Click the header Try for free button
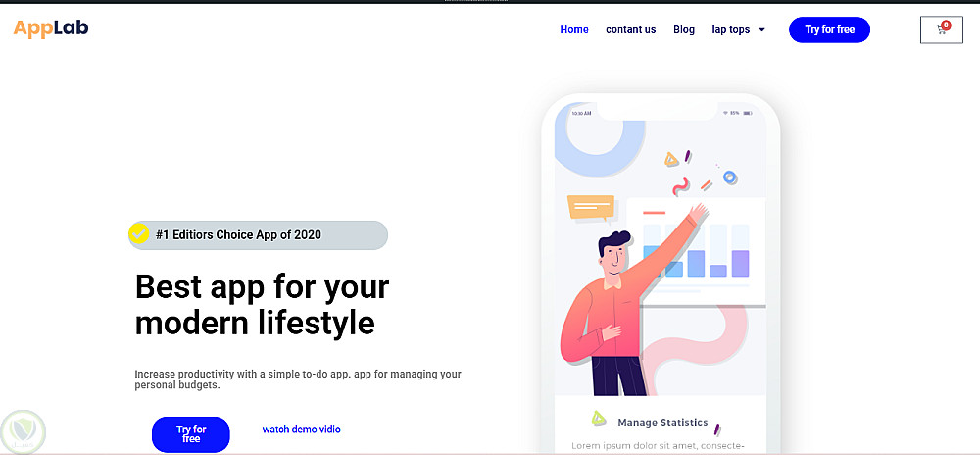 tap(829, 29)
